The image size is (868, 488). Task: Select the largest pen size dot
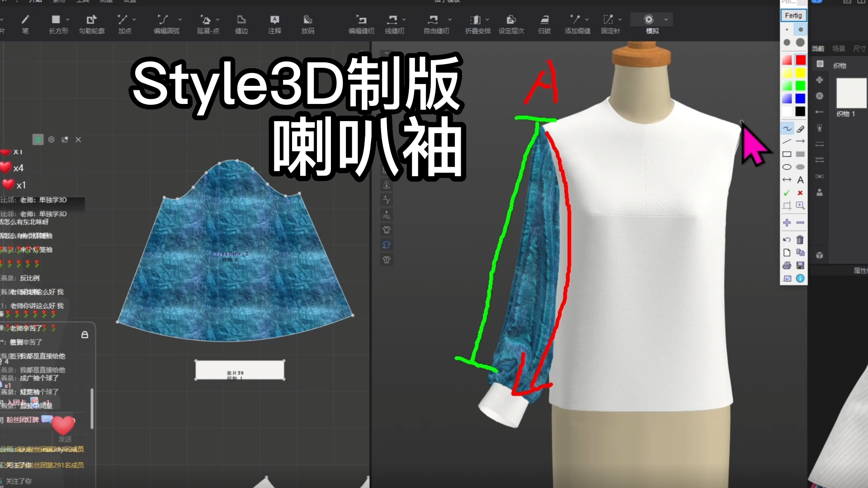(x=800, y=42)
